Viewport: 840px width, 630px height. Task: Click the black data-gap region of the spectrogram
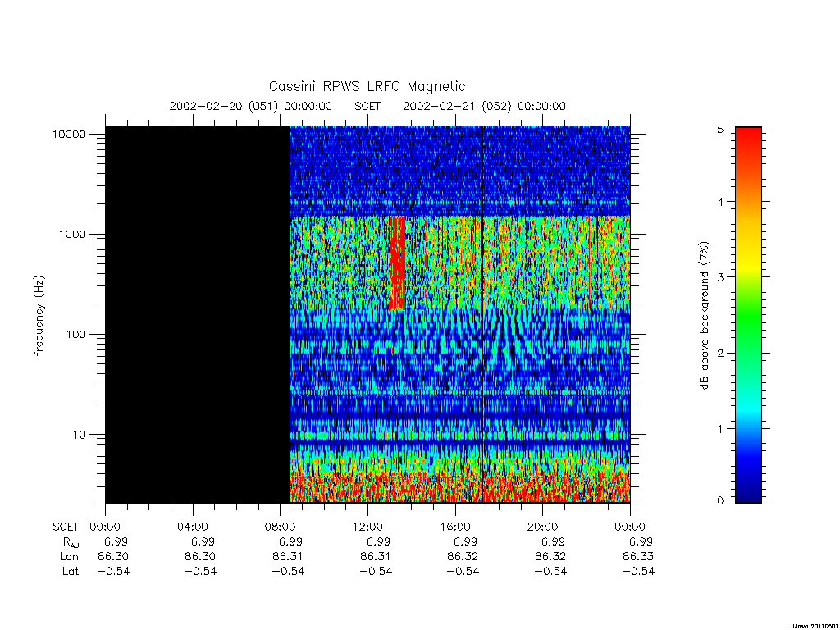[197, 314]
